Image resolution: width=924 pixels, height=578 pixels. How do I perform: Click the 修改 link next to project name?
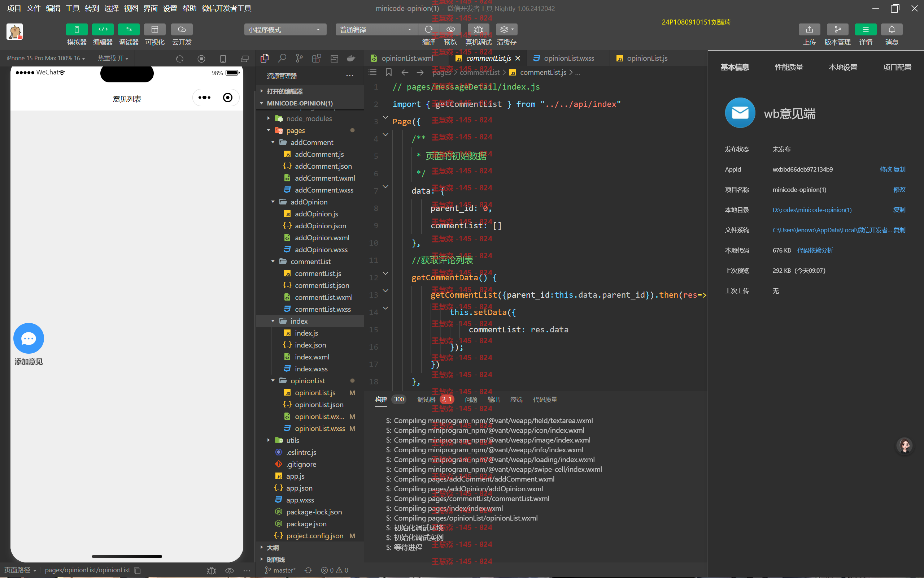point(899,190)
